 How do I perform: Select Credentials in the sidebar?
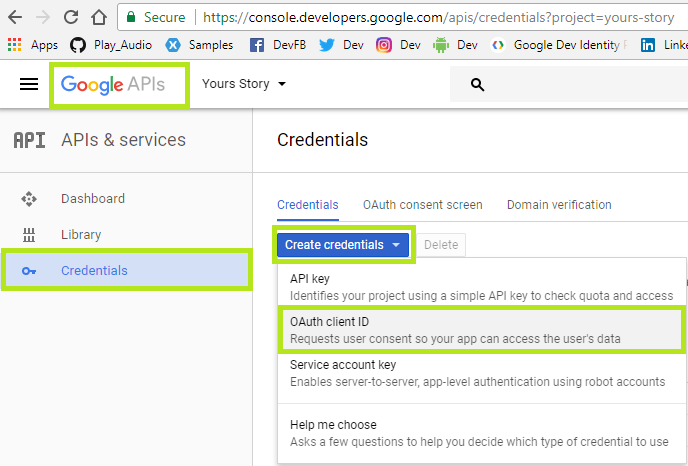click(x=126, y=270)
